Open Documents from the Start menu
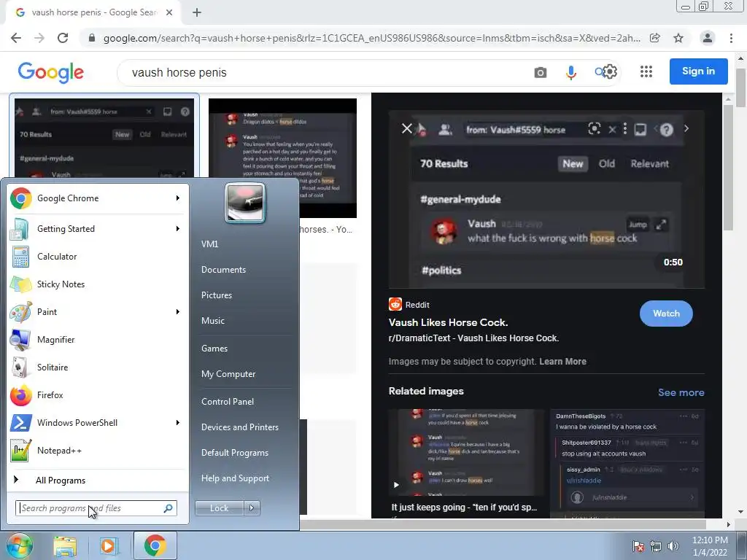The width and height of the screenshot is (747, 560). pos(223,270)
